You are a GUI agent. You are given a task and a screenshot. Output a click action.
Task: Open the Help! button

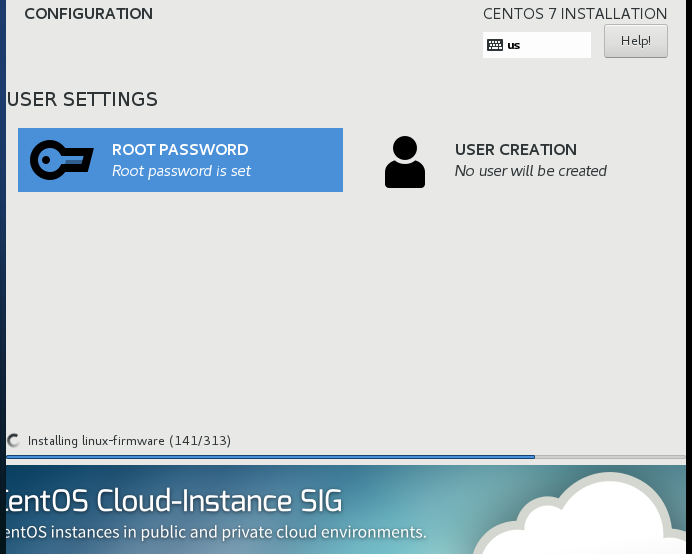point(636,41)
